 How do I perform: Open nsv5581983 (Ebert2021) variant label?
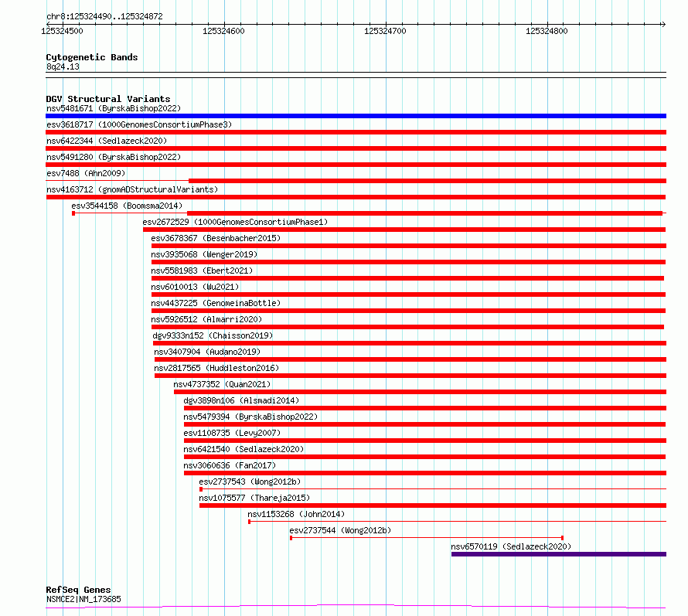[x=202, y=271]
